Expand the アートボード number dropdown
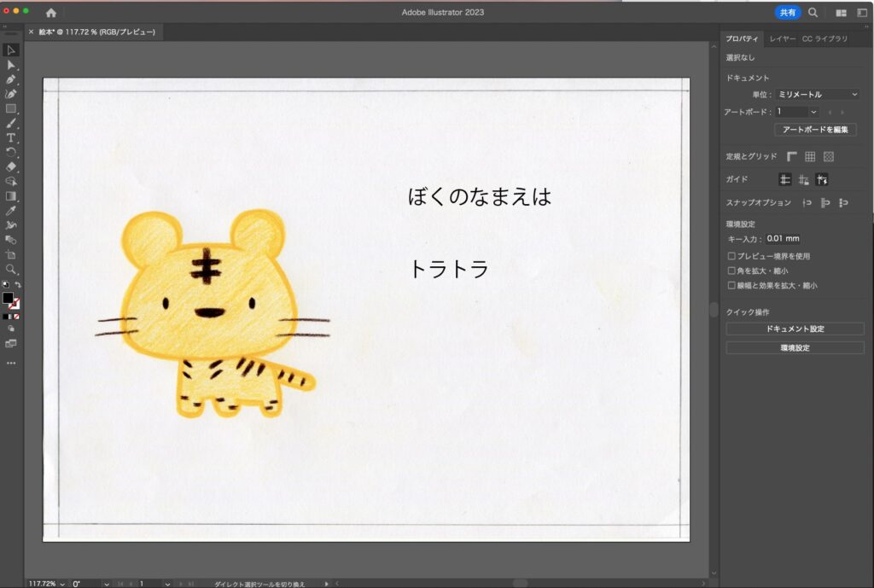This screenshot has height=588, width=874. tap(796, 112)
